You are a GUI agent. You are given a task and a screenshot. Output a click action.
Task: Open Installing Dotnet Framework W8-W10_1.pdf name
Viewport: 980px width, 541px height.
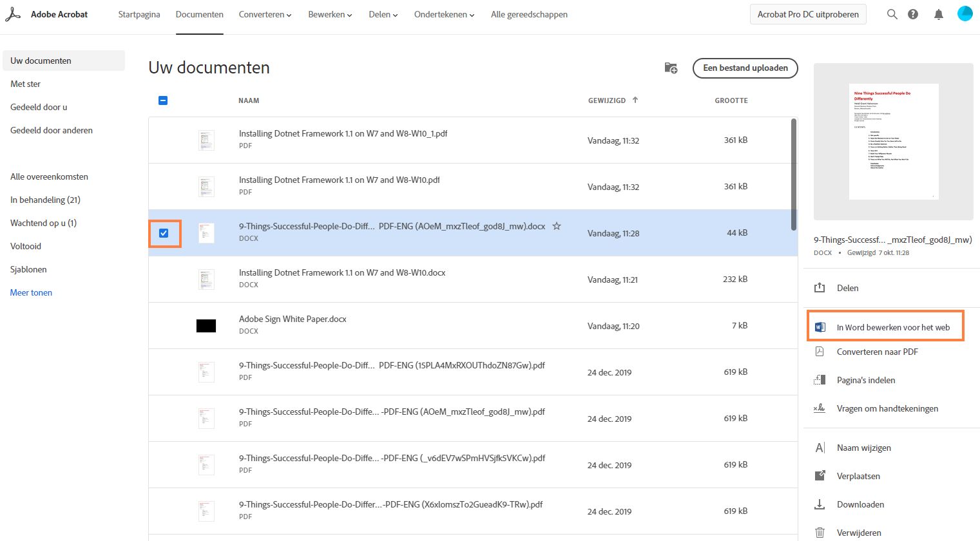[x=343, y=133]
